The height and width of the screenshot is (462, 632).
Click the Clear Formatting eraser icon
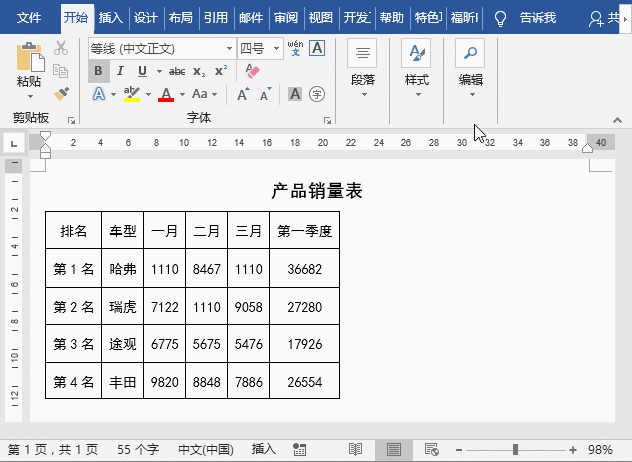click(251, 71)
